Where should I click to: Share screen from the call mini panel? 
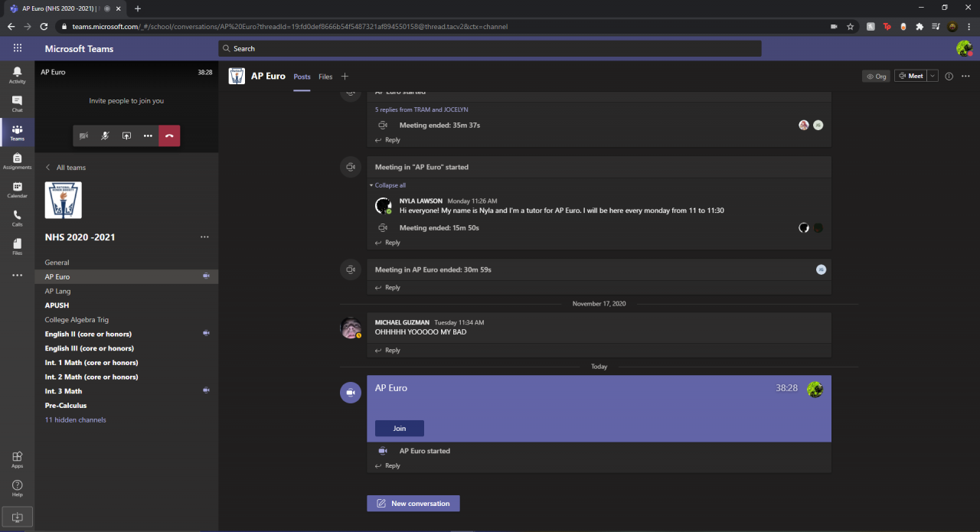[126, 135]
